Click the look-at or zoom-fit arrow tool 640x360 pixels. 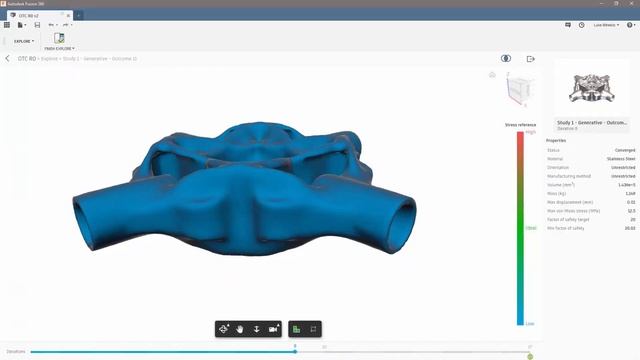pos(256,329)
